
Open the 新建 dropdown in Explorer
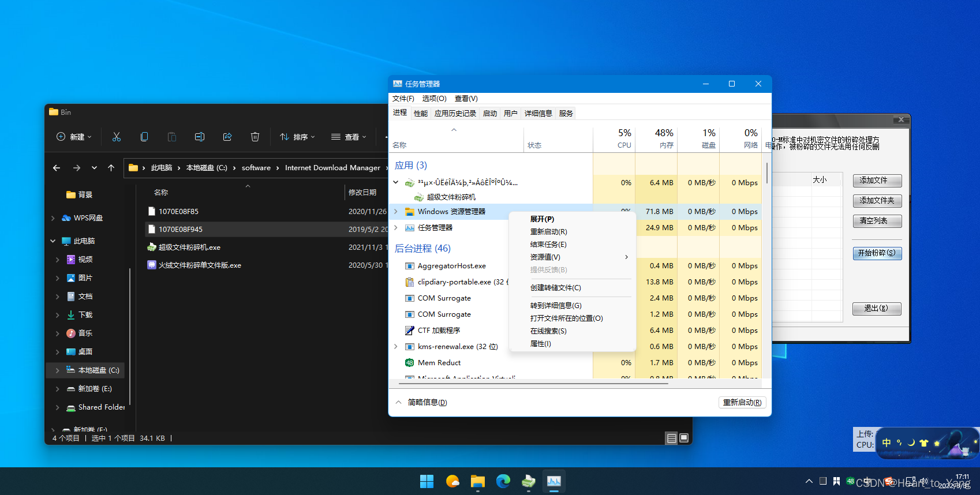pos(74,137)
